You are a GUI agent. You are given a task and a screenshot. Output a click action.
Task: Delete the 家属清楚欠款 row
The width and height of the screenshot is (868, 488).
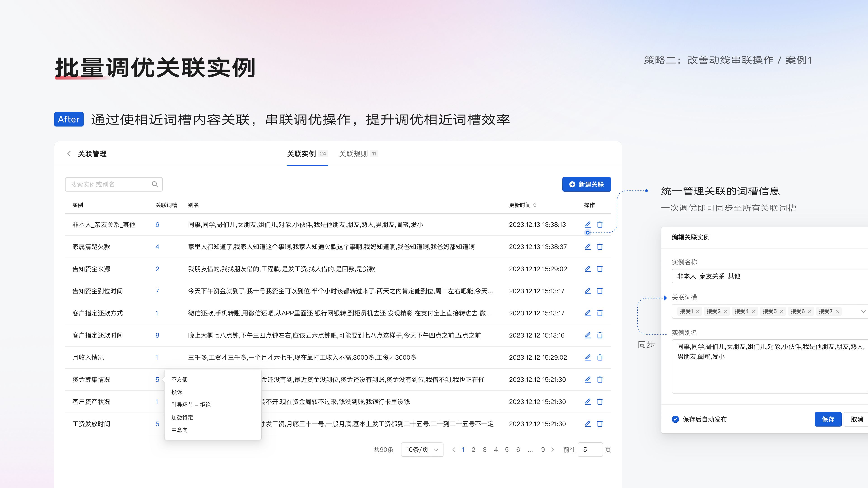pyautogui.click(x=600, y=246)
